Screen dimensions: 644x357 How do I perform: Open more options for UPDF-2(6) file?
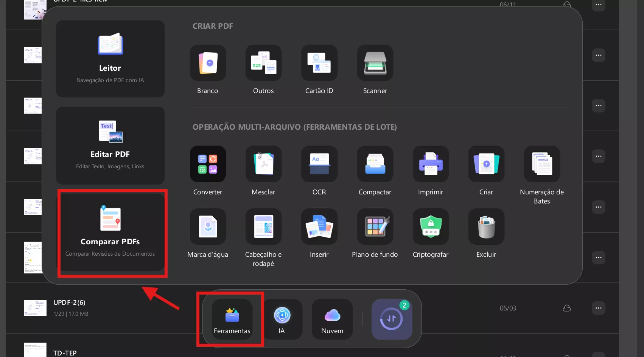599,308
